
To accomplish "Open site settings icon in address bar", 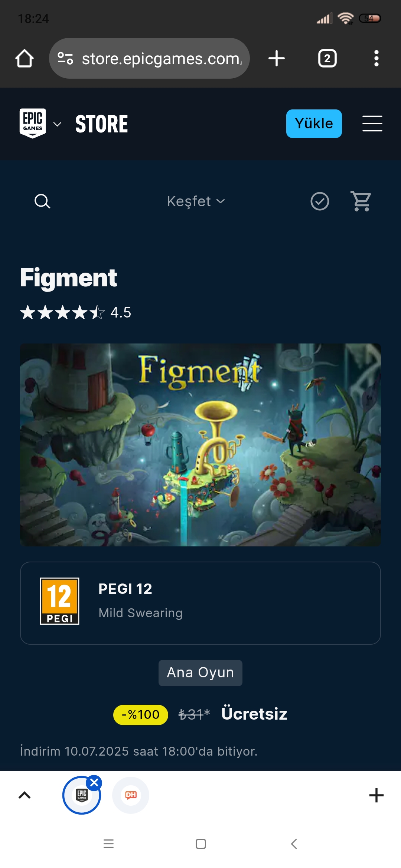I will [65, 59].
